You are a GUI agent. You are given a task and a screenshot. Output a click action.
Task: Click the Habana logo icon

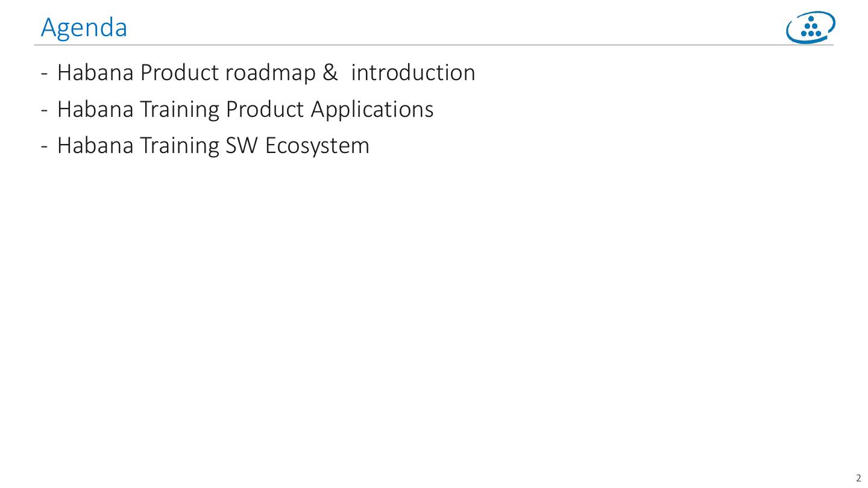(x=811, y=28)
